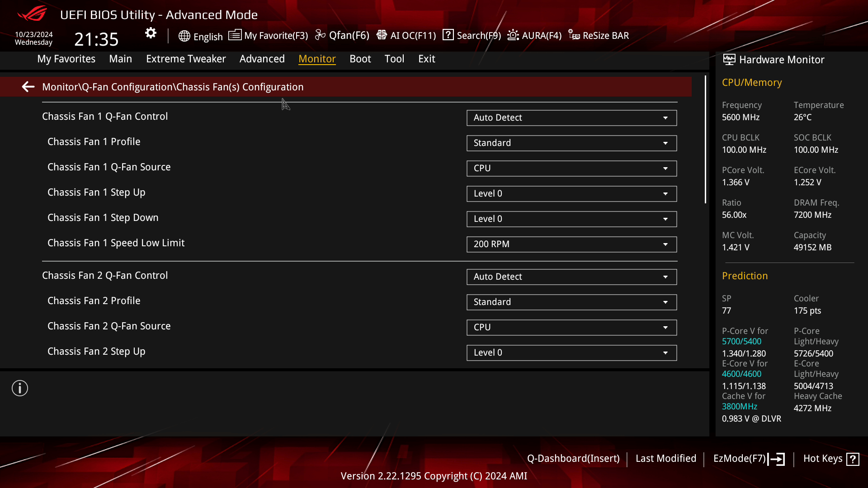Image resolution: width=868 pixels, height=488 pixels.
Task: Navigate to Monitor tab
Action: (x=316, y=58)
